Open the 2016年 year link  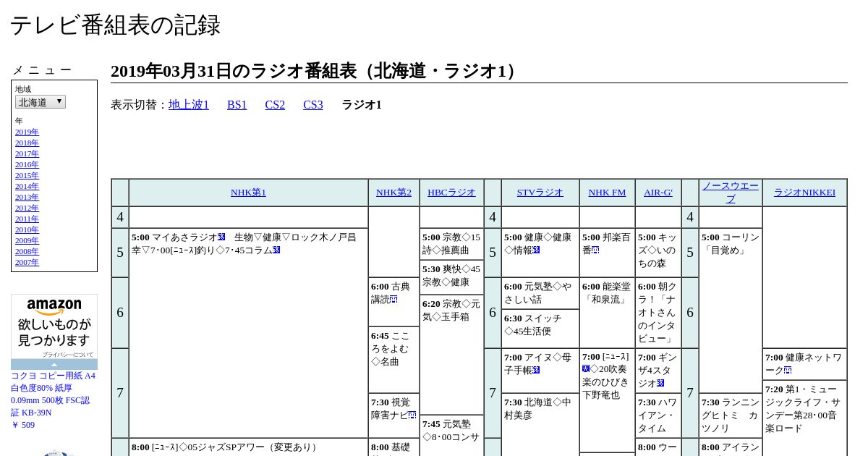(27, 165)
